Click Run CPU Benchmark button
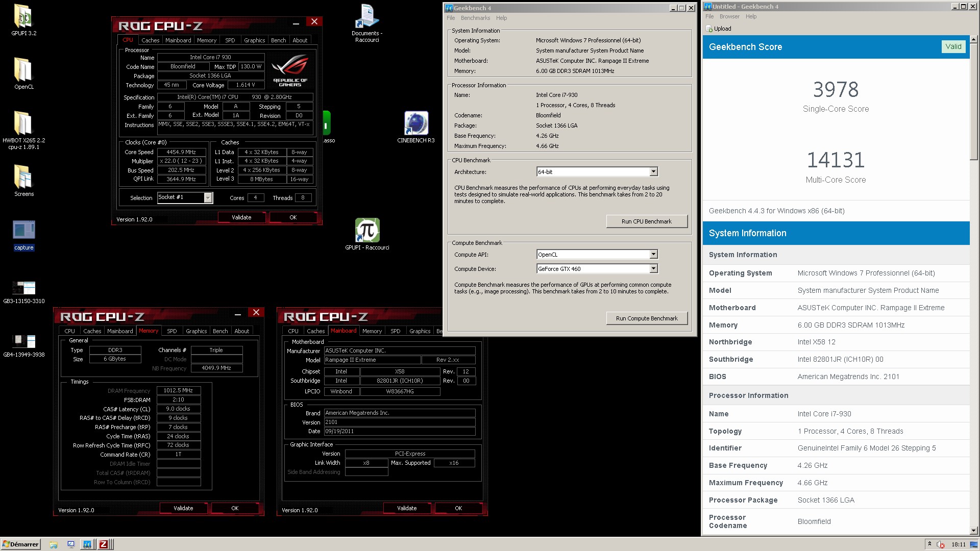The width and height of the screenshot is (980, 551). 647,221
